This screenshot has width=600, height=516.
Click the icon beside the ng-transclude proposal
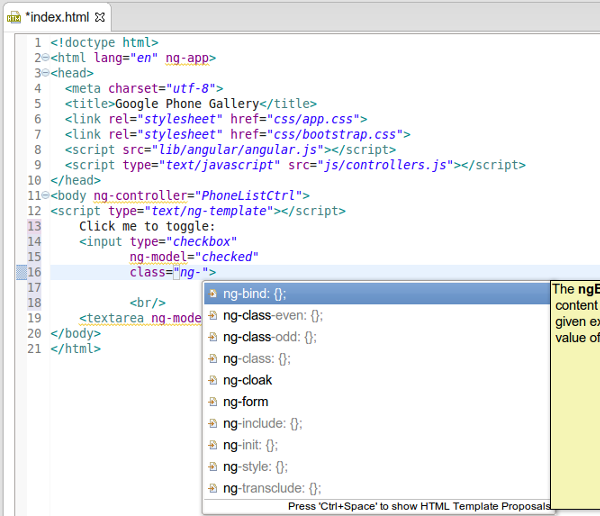(x=213, y=488)
